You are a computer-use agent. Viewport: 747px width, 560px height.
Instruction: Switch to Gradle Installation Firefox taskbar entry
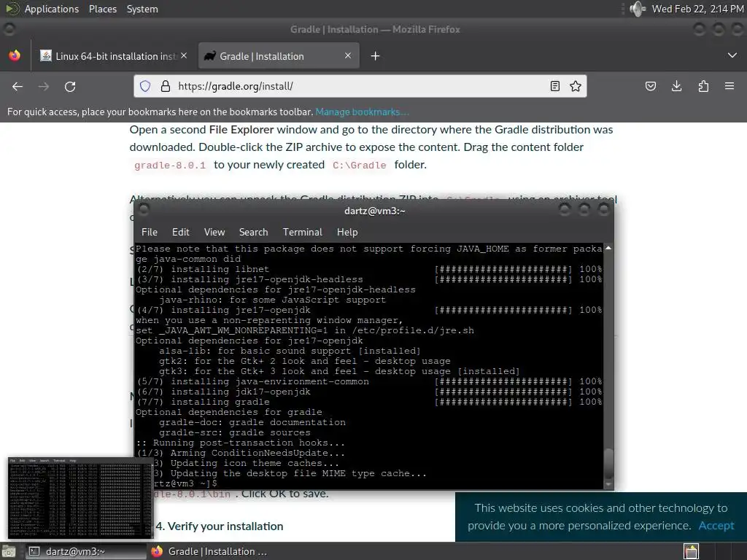pyautogui.click(x=209, y=551)
